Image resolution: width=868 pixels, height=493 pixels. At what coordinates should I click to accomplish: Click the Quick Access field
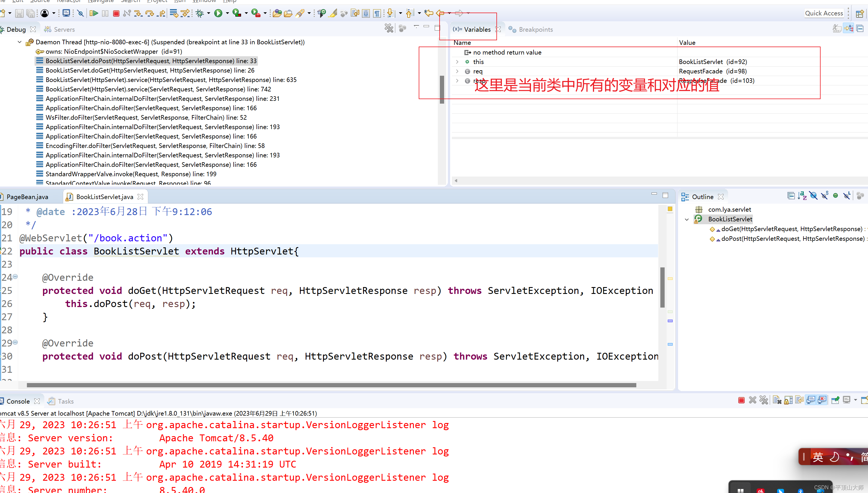point(824,13)
